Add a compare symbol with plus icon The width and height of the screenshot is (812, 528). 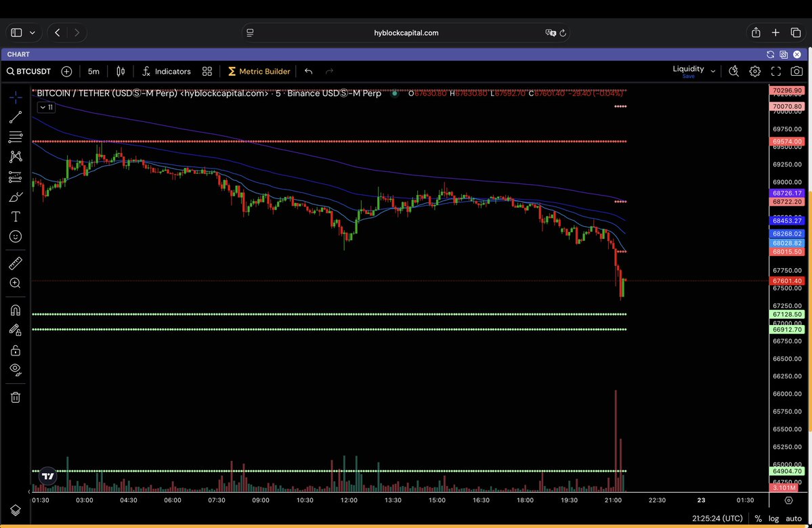point(66,72)
